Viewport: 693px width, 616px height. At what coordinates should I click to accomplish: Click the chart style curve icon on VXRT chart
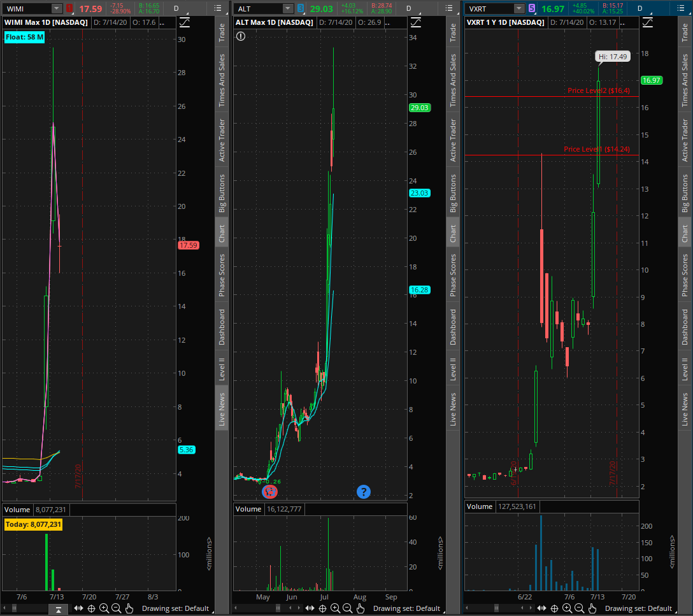tap(648, 22)
